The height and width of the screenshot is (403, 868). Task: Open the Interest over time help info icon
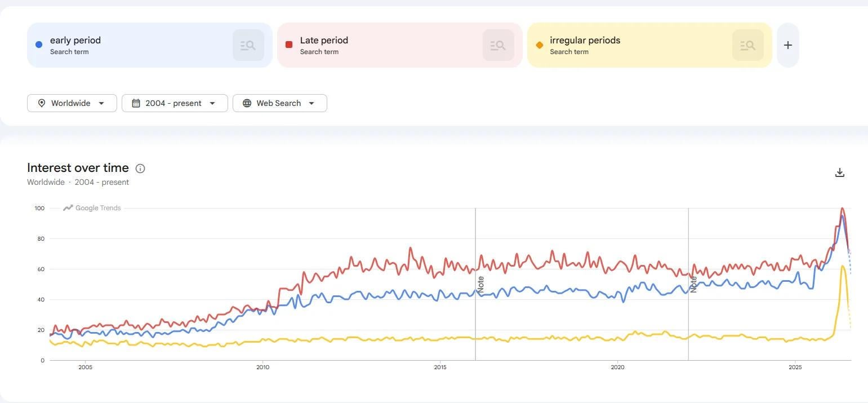(x=141, y=168)
